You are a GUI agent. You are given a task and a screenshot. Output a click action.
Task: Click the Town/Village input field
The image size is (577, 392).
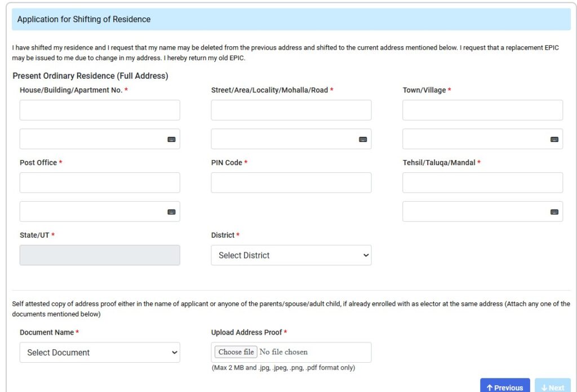(x=482, y=110)
